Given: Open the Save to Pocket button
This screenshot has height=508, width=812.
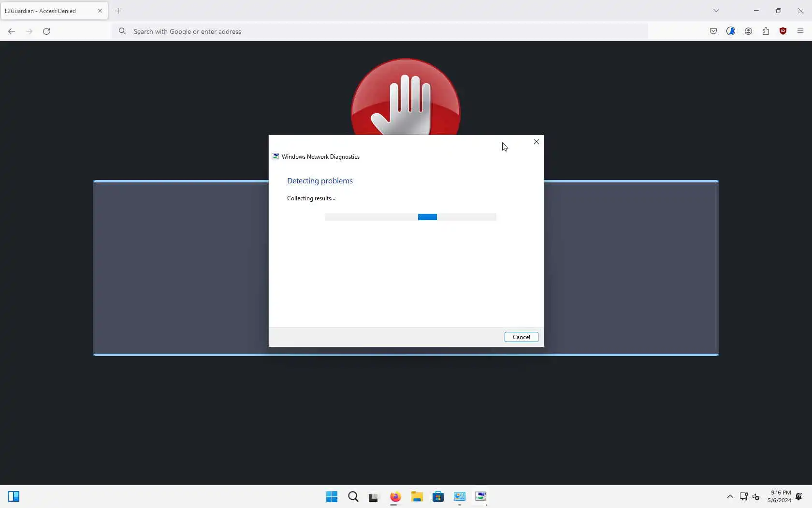Looking at the screenshot, I should pyautogui.click(x=713, y=31).
